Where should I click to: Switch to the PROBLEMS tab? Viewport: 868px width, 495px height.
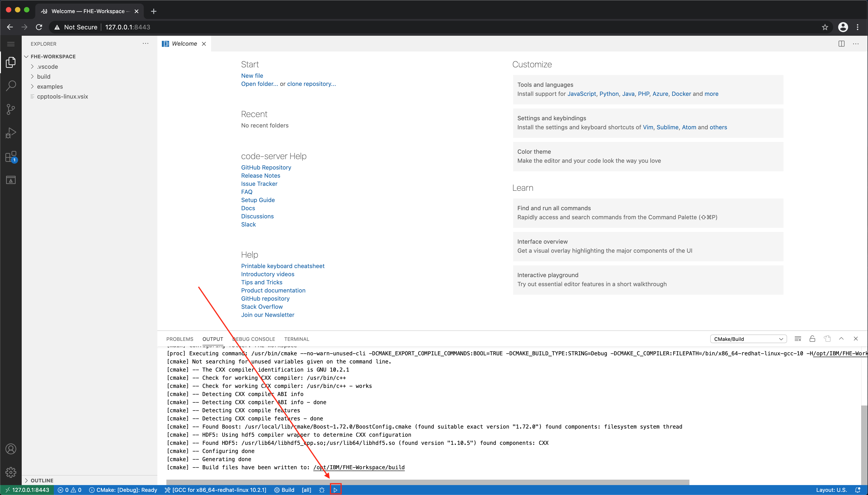click(x=179, y=339)
